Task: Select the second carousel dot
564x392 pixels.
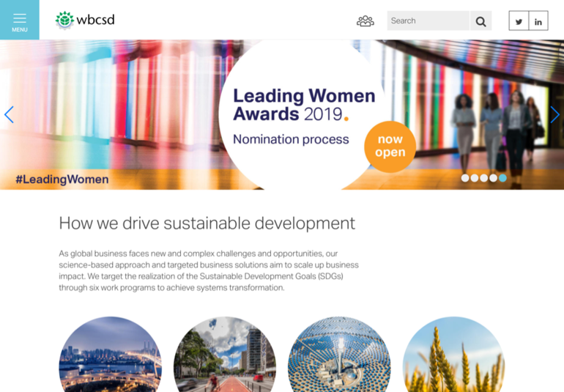Action: [x=475, y=178]
